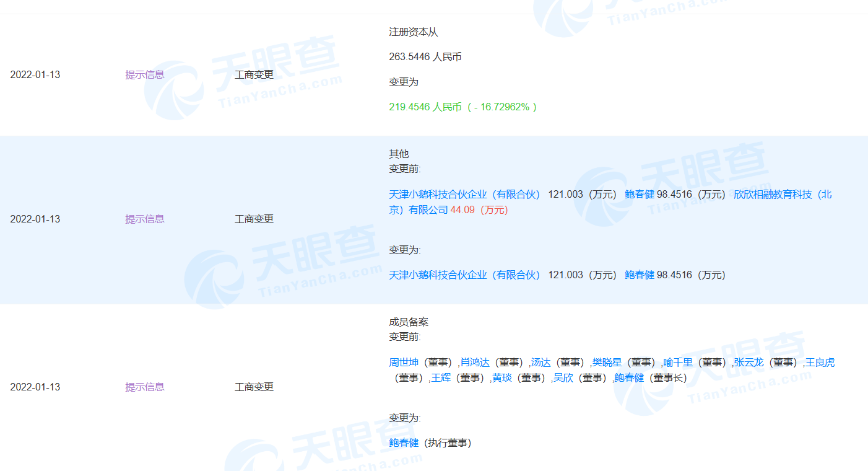View 王良虎 director profile
The image size is (868, 471).
(x=820, y=363)
